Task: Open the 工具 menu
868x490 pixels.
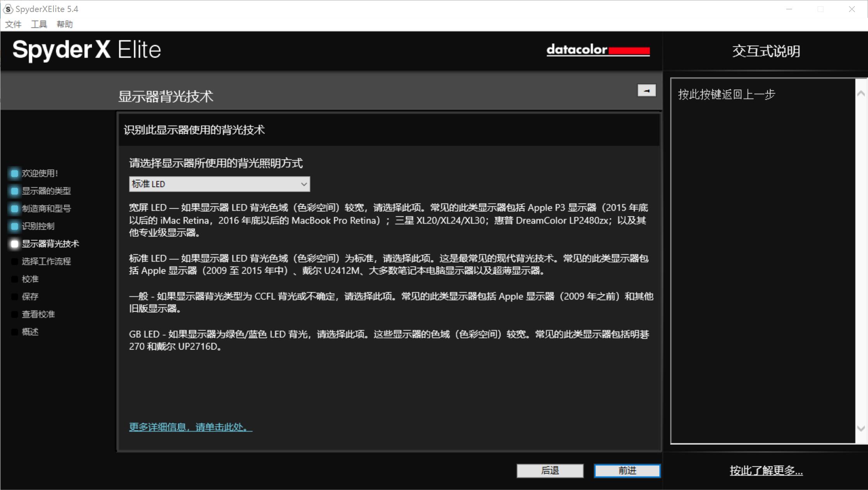Action: tap(39, 24)
